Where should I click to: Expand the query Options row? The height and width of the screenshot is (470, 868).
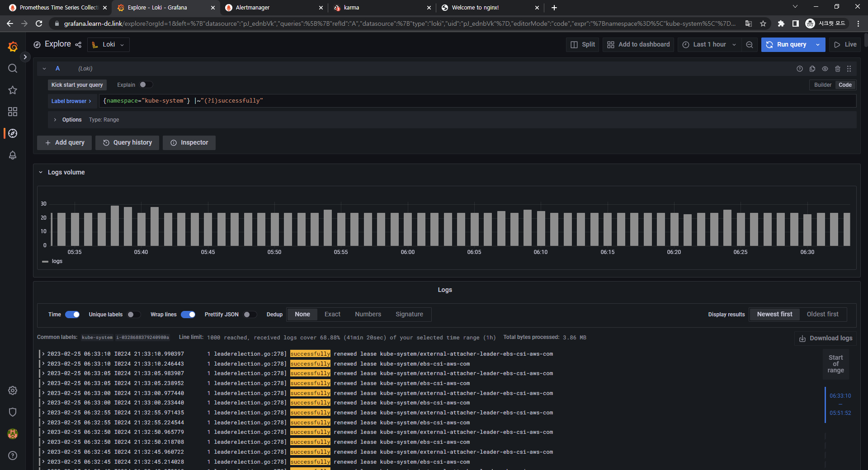[71, 120]
